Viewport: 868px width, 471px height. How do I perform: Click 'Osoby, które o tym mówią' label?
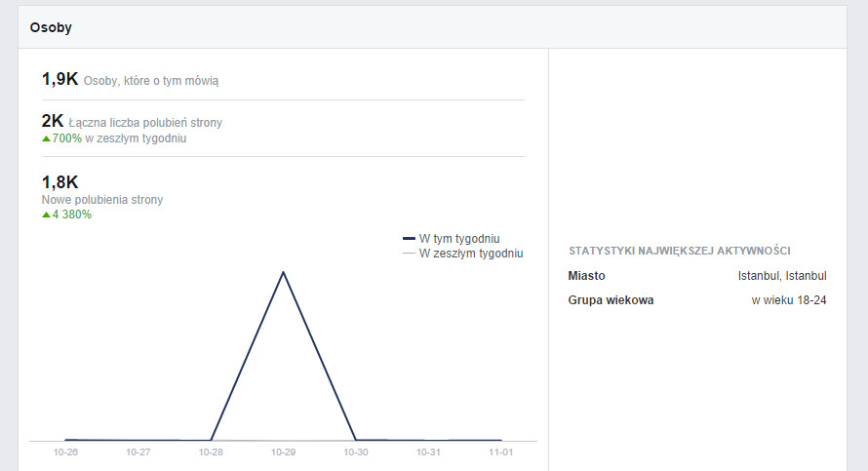pyautogui.click(x=151, y=81)
